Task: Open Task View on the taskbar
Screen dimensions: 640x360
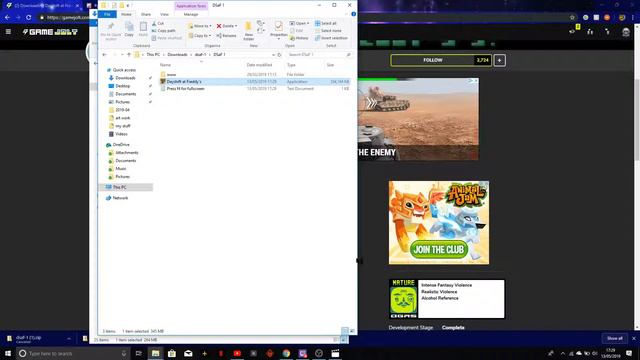Action: pyautogui.click(x=139, y=353)
